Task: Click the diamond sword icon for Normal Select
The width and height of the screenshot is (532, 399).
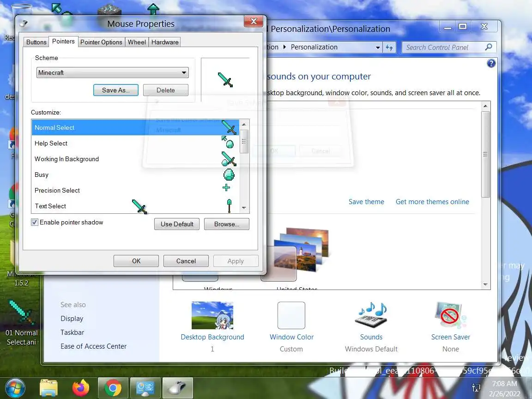Action: click(x=229, y=127)
